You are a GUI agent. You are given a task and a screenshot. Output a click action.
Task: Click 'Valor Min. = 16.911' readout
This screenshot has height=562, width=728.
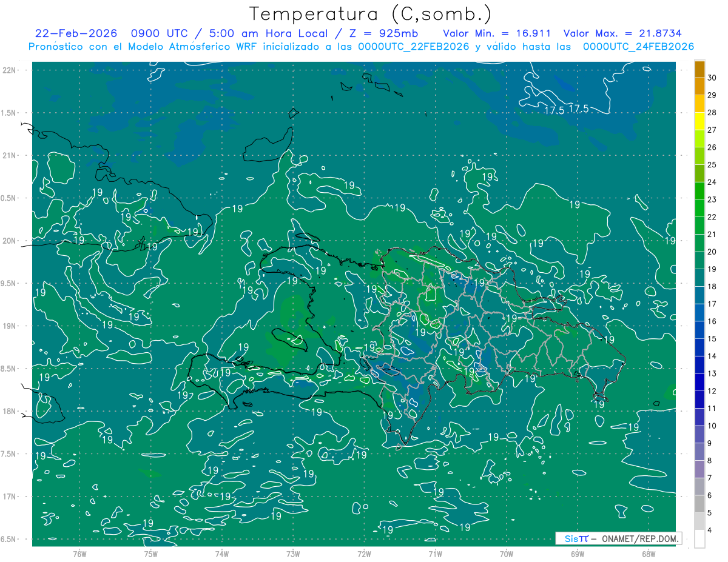tap(497, 33)
